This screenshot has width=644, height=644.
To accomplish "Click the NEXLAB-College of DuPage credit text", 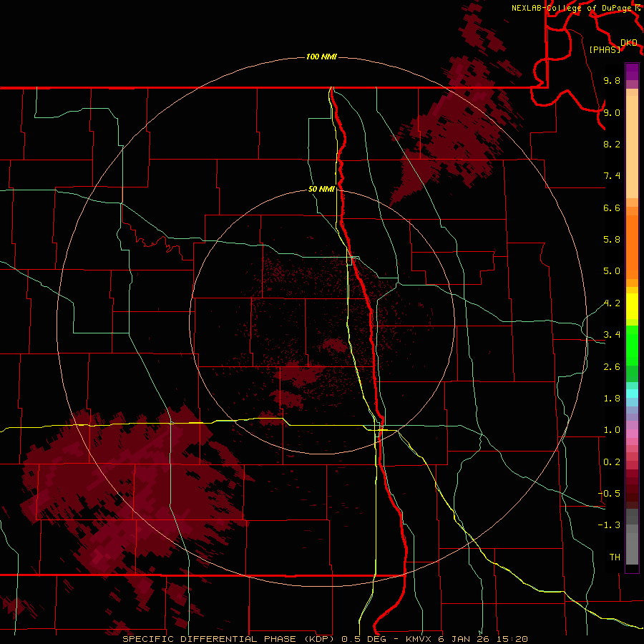I will click(x=572, y=8).
